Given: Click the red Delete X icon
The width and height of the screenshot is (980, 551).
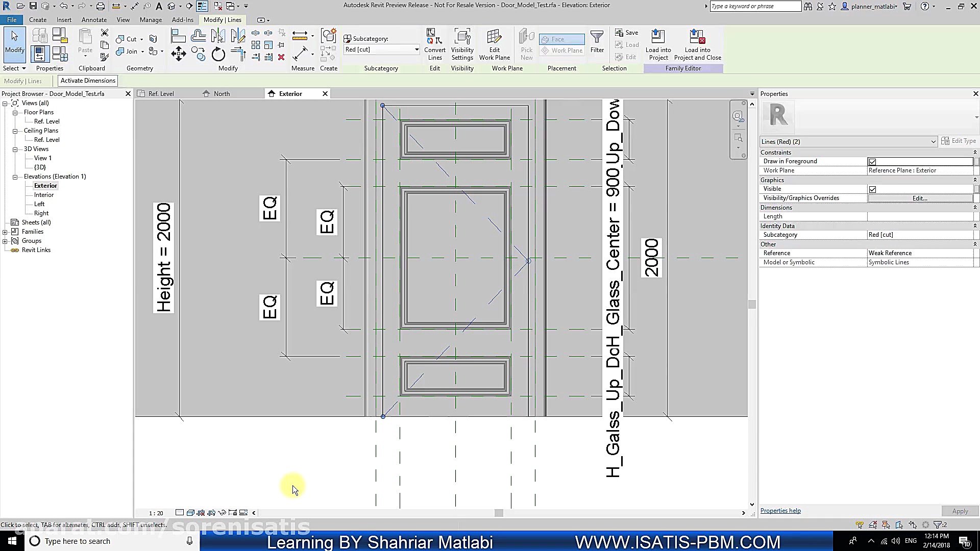Looking at the screenshot, I should click(281, 57).
